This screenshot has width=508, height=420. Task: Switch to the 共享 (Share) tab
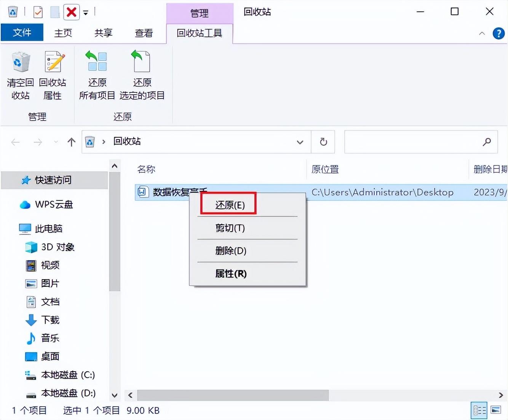pos(103,33)
